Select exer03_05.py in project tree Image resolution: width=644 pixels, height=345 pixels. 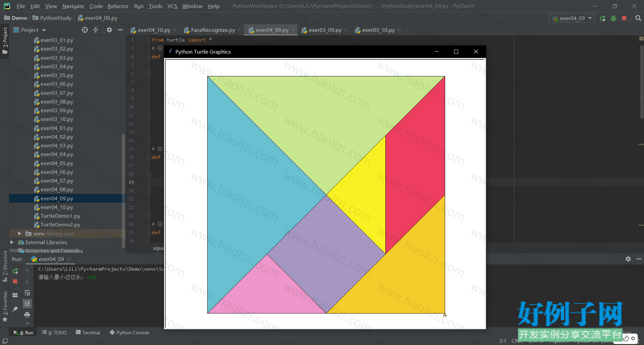coord(57,75)
